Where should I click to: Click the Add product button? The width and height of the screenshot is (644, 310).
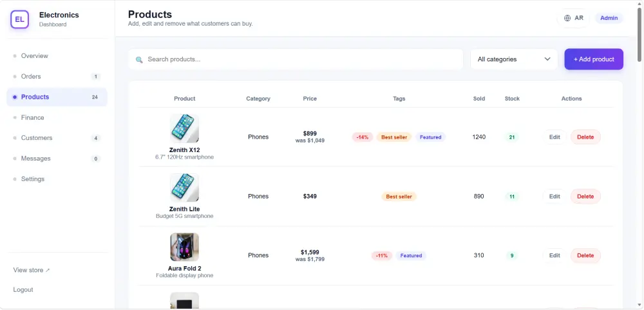[x=594, y=59]
